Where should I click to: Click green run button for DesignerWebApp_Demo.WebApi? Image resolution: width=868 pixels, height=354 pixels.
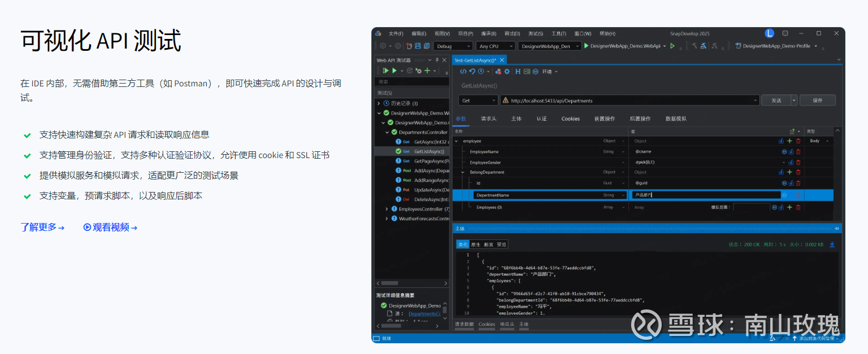(x=587, y=46)
